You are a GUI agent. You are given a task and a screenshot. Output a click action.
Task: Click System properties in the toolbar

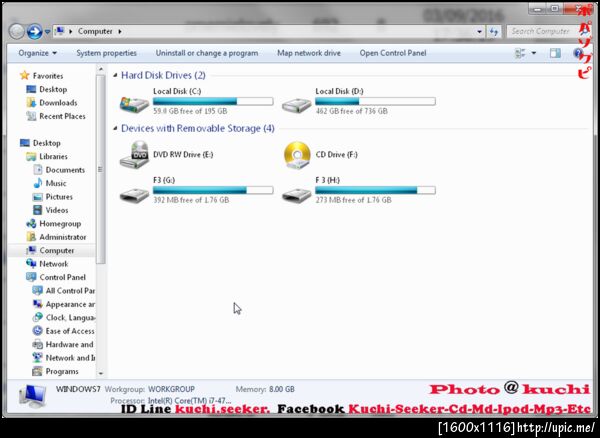[x=106, y=53]
